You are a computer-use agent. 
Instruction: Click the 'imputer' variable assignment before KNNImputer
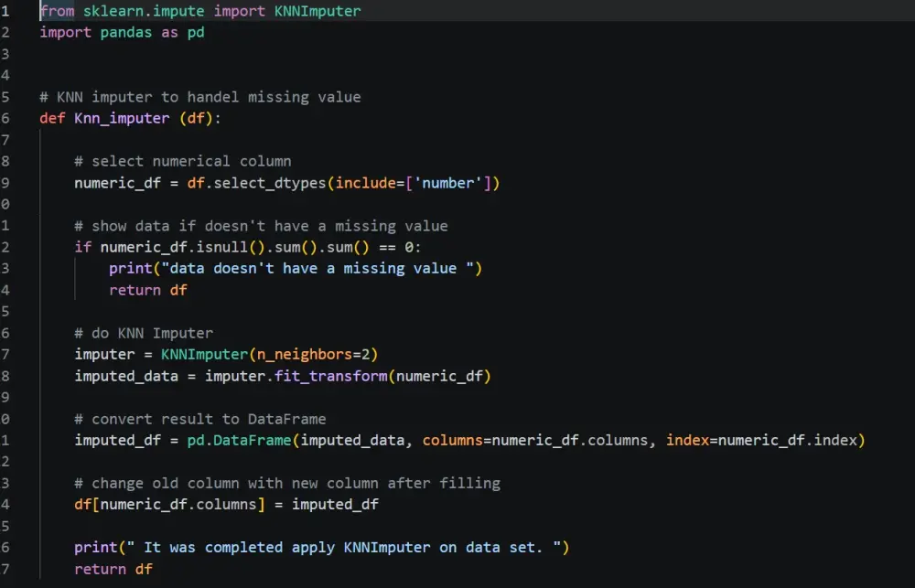coord(104,355)
